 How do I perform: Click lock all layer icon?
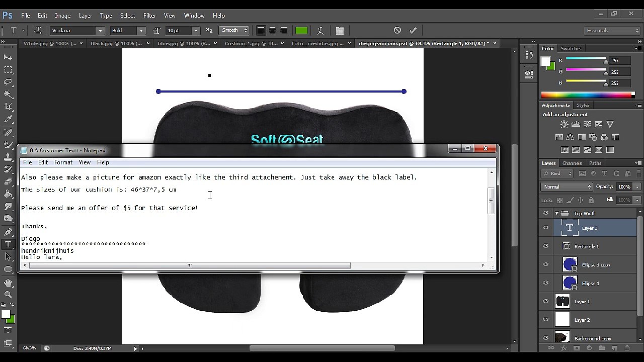[x=591, y=200]
